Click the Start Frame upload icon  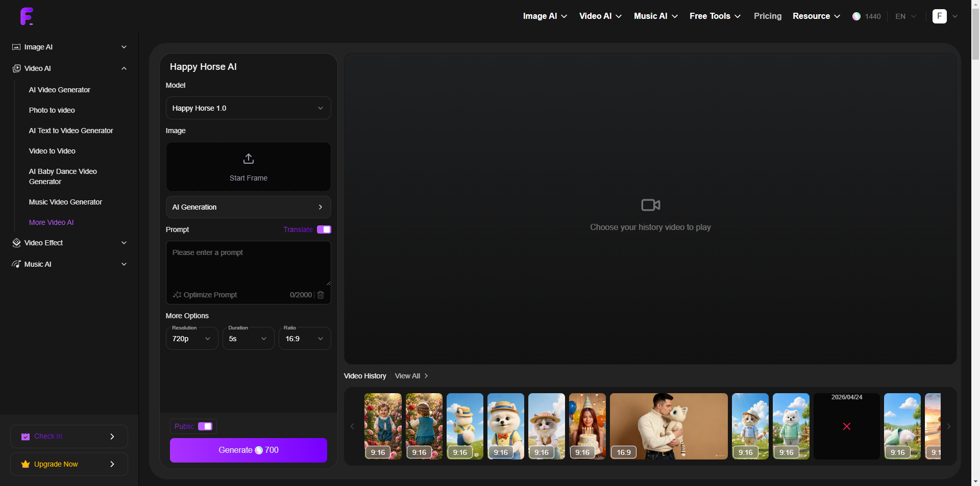(249, 159)
